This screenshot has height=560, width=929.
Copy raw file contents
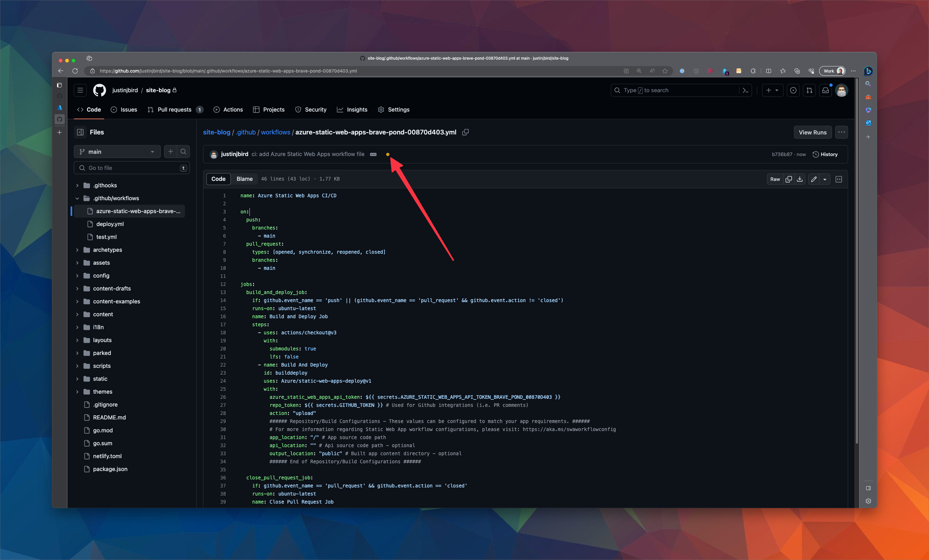tap(788, 179)
